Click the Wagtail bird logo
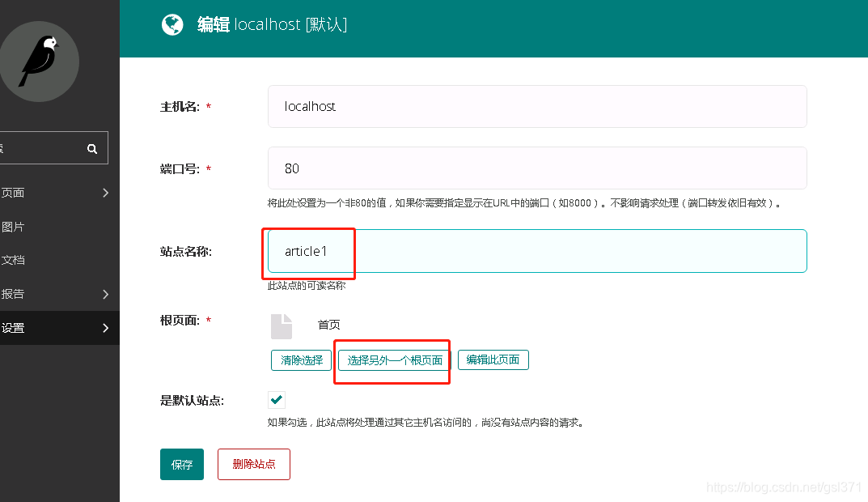The height and width of the screenshot is (502, 868). tap(39, 62)
